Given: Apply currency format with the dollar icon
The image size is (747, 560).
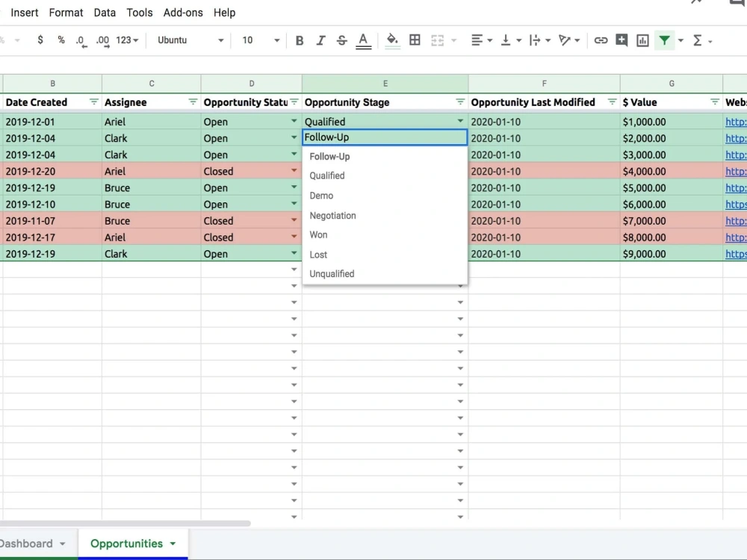Looking at the screenshot, I should 40,40.
